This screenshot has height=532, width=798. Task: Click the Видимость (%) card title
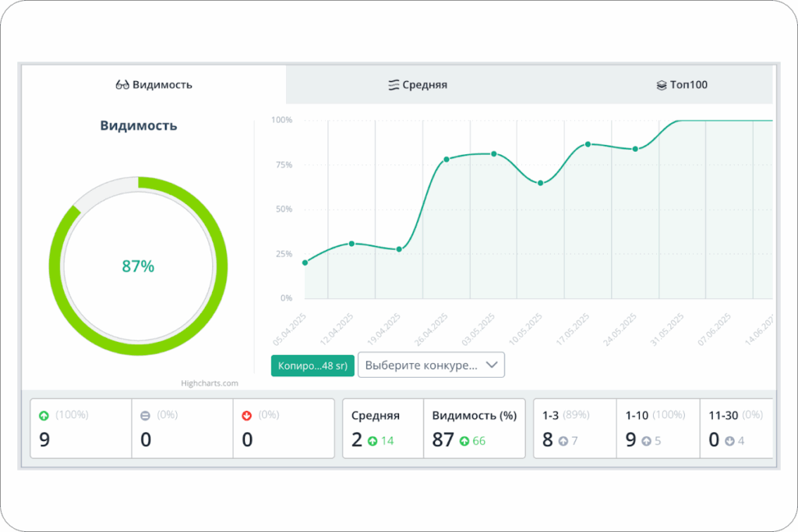coord(475,415)
